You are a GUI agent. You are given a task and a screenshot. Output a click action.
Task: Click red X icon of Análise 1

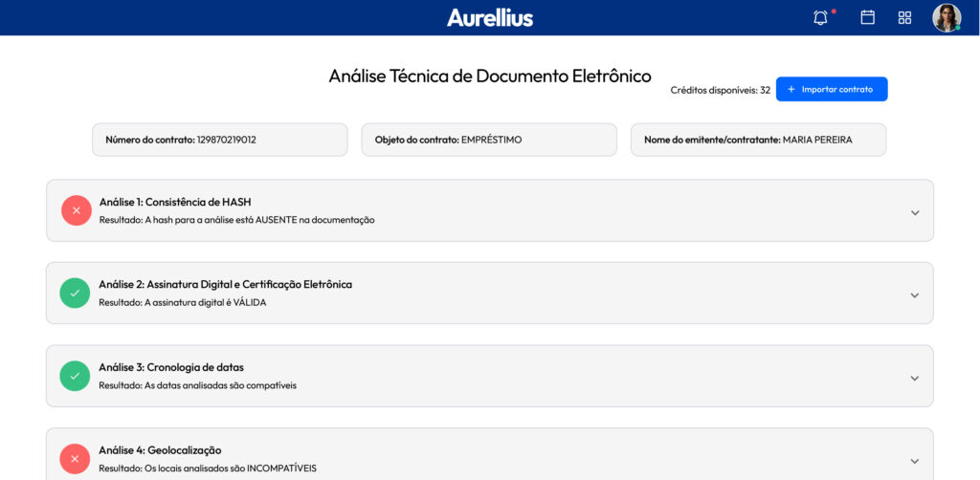pos(77,210)
